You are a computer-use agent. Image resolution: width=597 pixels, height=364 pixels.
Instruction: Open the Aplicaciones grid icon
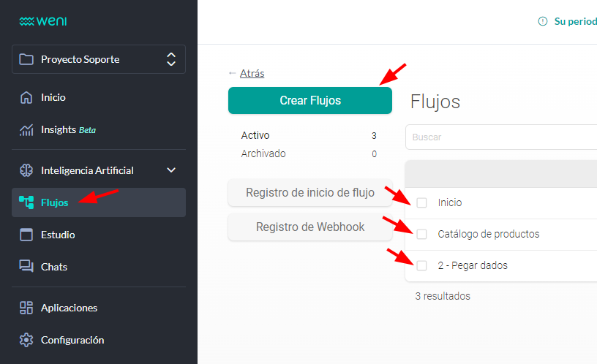click(x=26, y=308)
